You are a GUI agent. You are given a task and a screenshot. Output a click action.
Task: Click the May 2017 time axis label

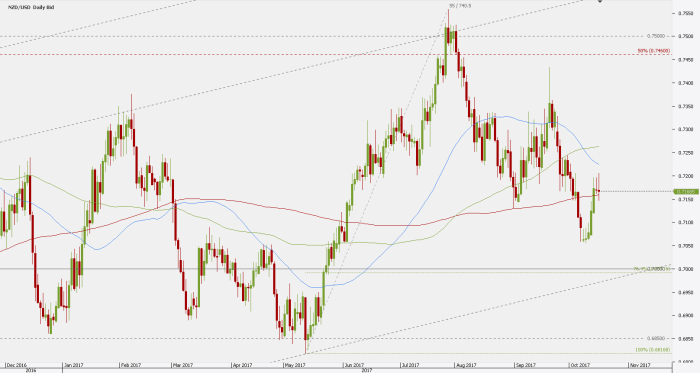(x=295, y=365)
